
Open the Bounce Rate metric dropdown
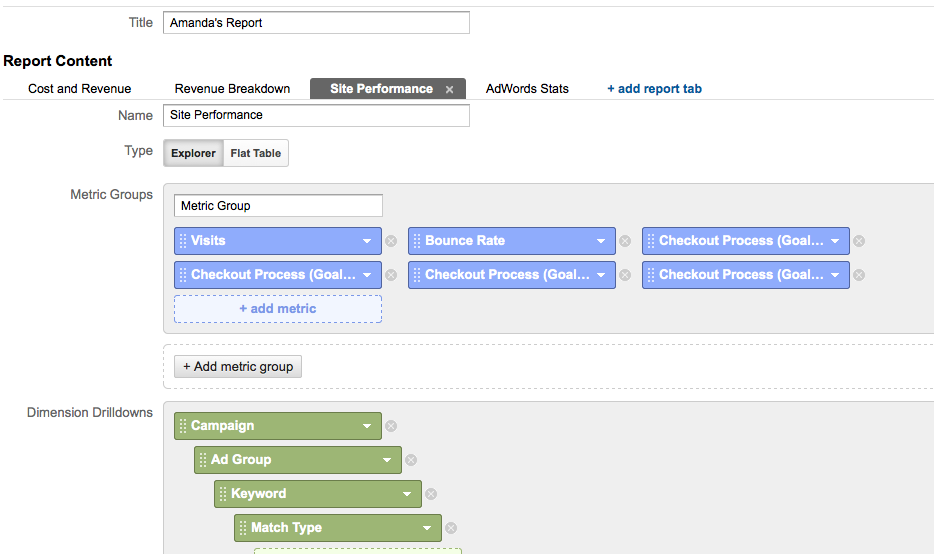601,241
